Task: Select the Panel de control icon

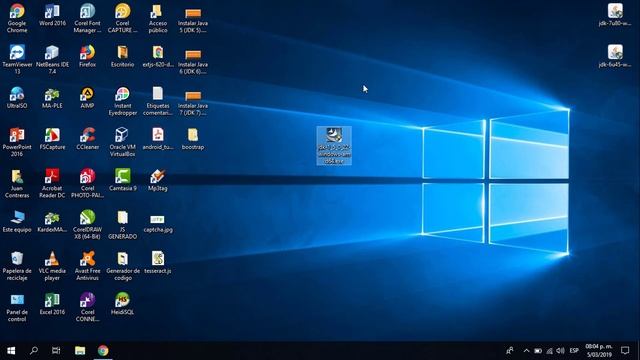Action: click(17, 307)
